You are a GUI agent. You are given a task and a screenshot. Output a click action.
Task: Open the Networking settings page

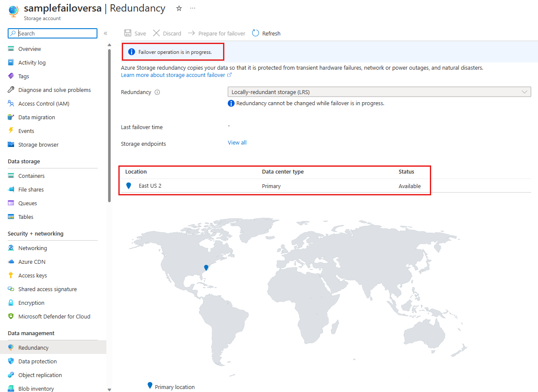click(32, 248)
